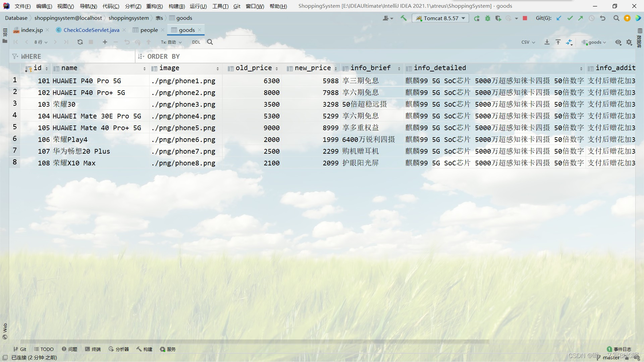Viewport: 644px width, 362px height.
Task: Toggle sort on the new_price column
Action: [335, 68]
